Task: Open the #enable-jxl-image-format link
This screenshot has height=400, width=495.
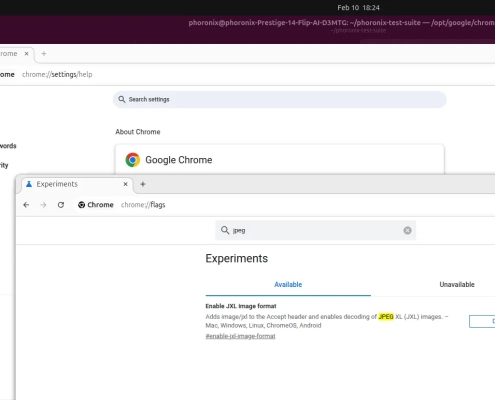Action: [x=240, y=336]
